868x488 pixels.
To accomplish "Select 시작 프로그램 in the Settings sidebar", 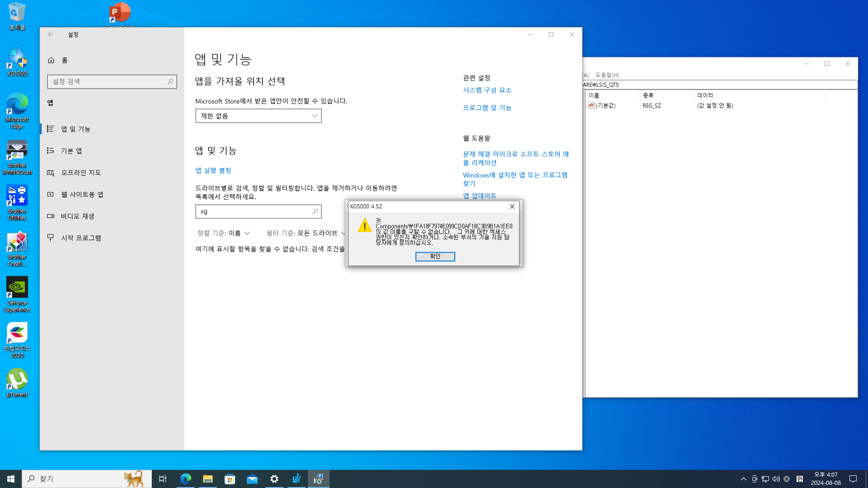I will [x=82, y=238].
